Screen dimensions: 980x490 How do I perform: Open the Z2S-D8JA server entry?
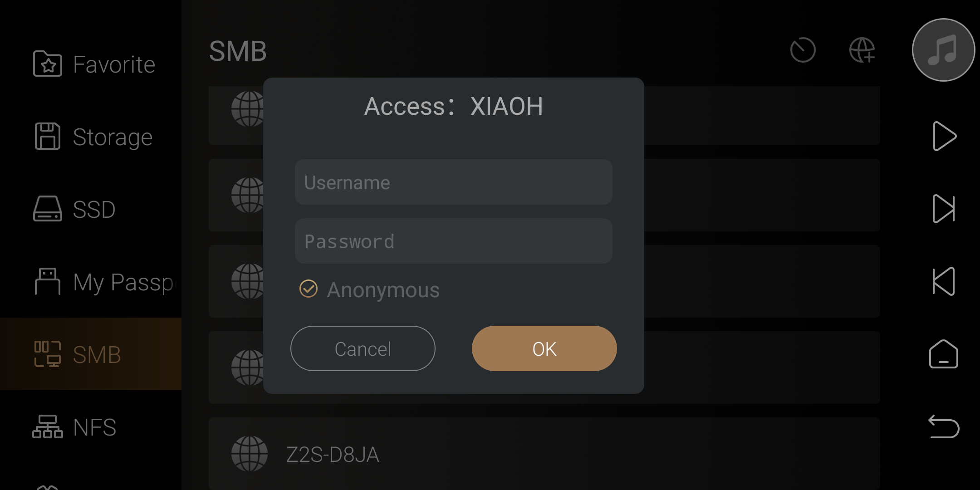(544, 454)
